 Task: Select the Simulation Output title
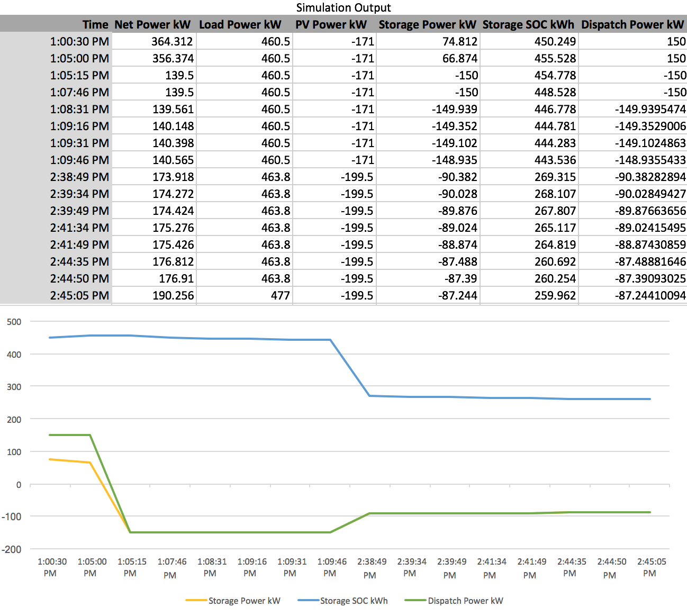(343, 7)
